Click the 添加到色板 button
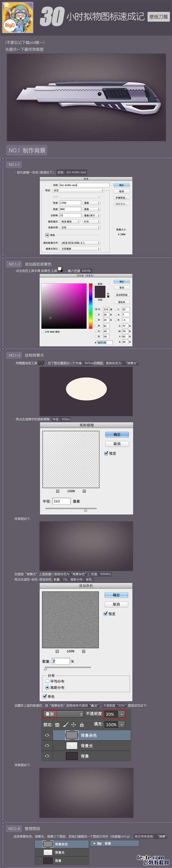172x868 pixels. [121, 295]
